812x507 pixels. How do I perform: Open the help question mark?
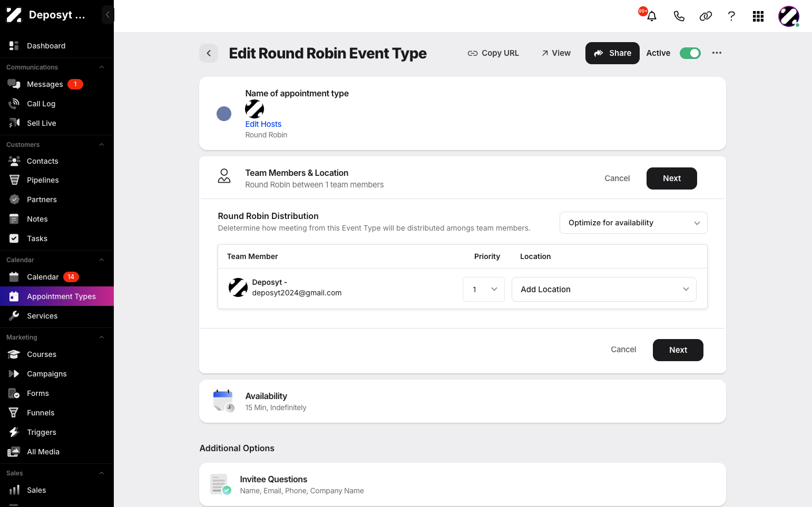click(731, 16)
